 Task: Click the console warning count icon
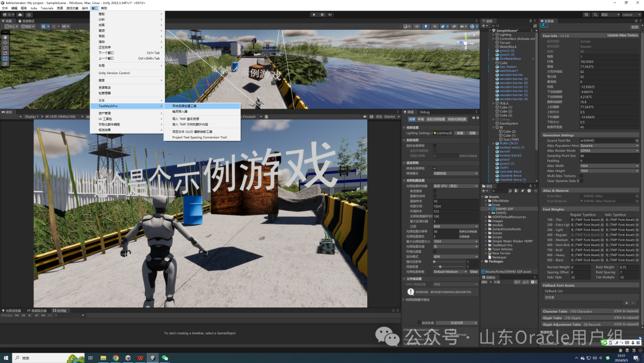[525, 282]
